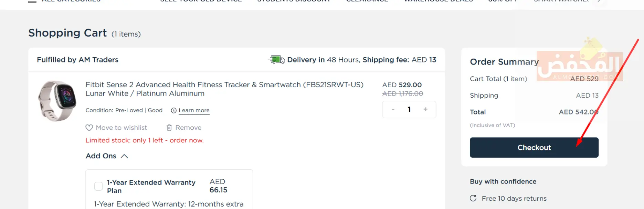
Task: Increase quantity with the plus button
Action: coord(425,109)
